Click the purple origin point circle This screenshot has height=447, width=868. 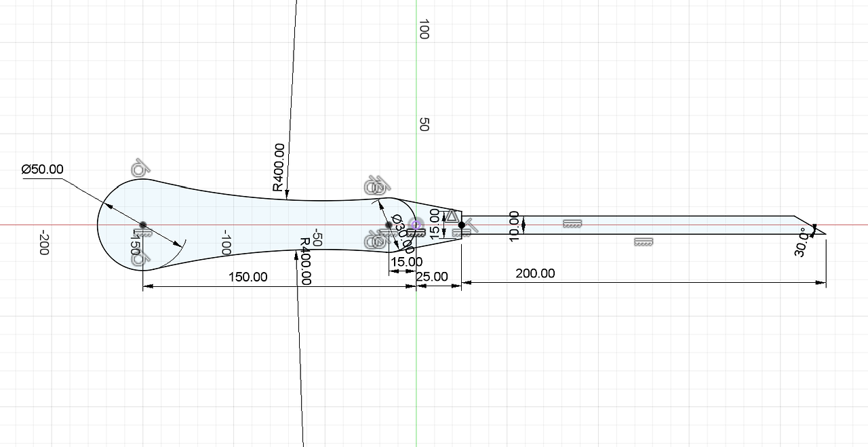pos(416,225)
